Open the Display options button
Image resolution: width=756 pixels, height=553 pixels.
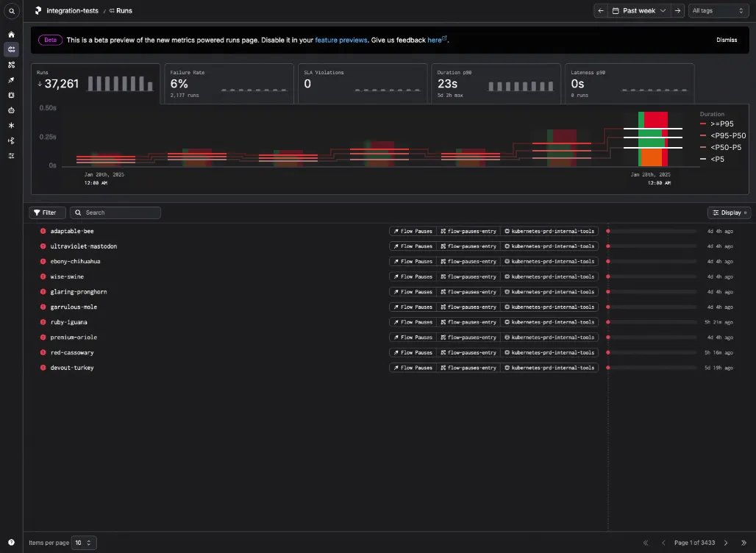pyautogui.click(x=729, y=213)
